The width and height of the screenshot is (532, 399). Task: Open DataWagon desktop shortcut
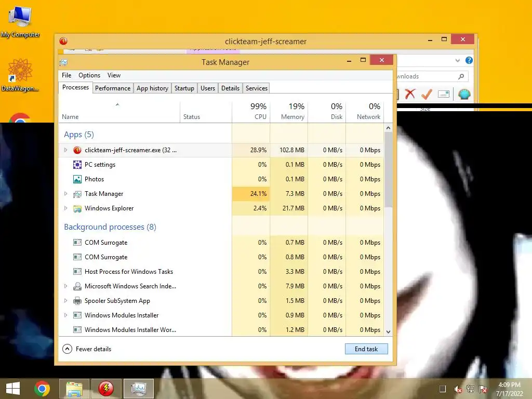pyautogui.click(x=20, y=75)
